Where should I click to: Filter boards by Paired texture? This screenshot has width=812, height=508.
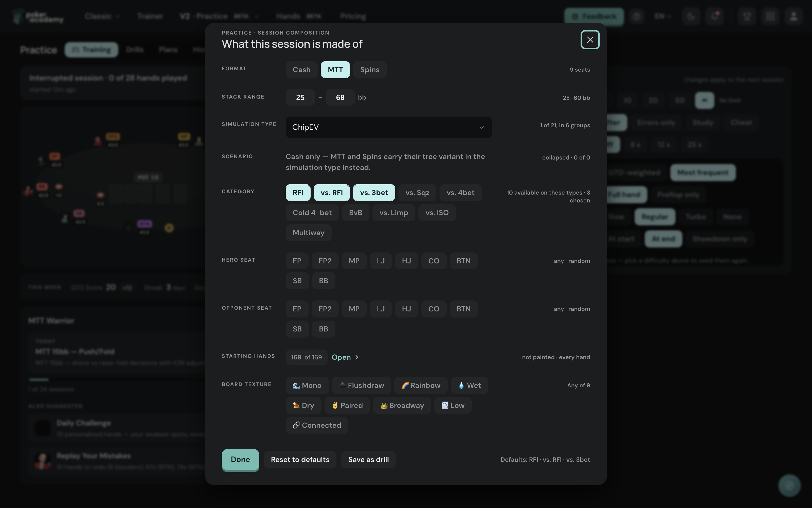click(x=347, y=406)
